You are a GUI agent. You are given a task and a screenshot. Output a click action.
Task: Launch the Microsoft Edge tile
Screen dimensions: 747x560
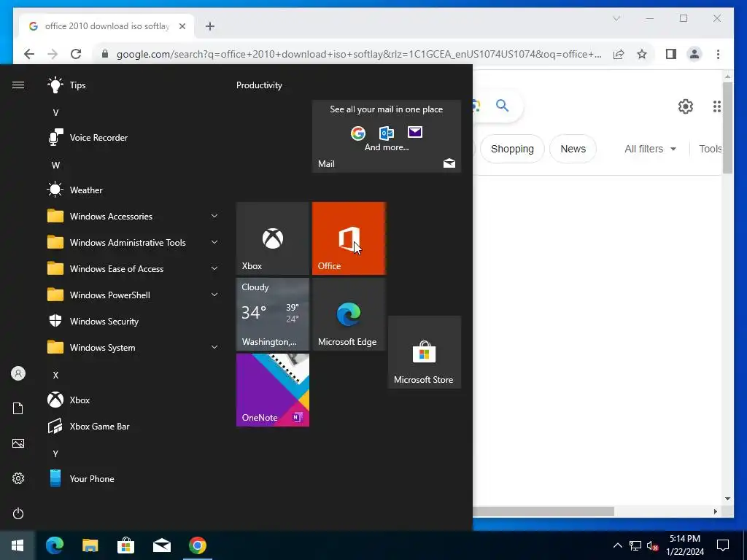click(349, 314)
